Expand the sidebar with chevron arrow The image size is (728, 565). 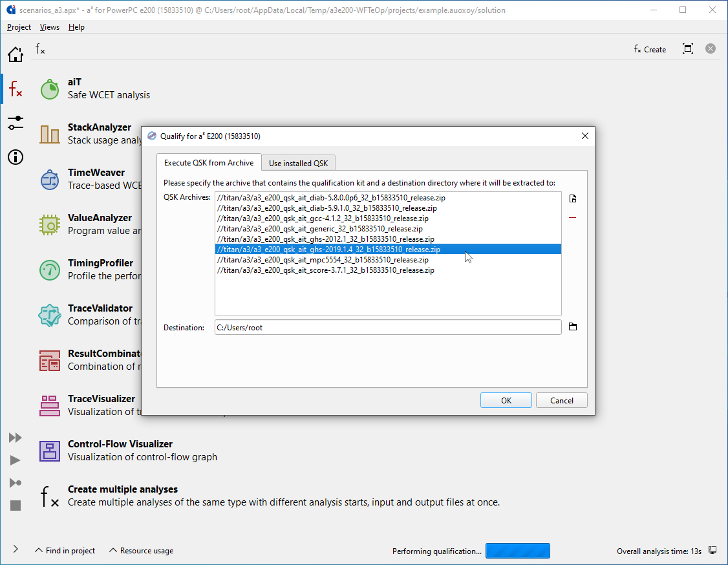pos(16,549)
